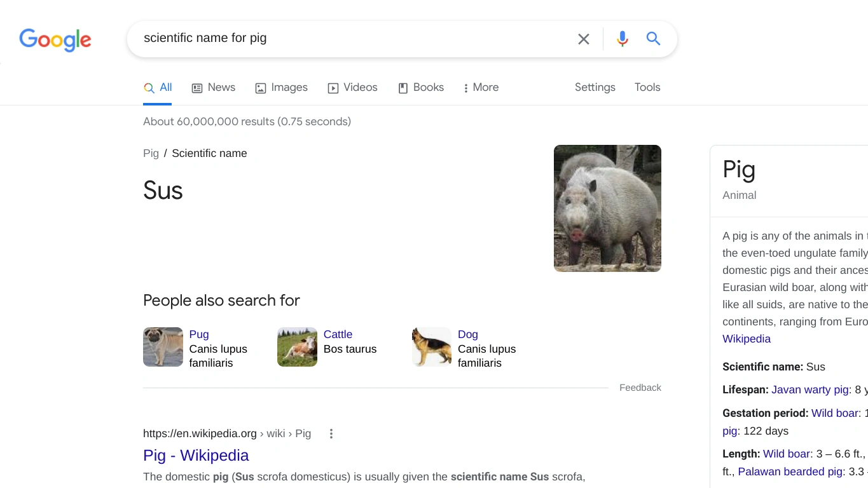Click the Videos play icon

click(332, 87)
